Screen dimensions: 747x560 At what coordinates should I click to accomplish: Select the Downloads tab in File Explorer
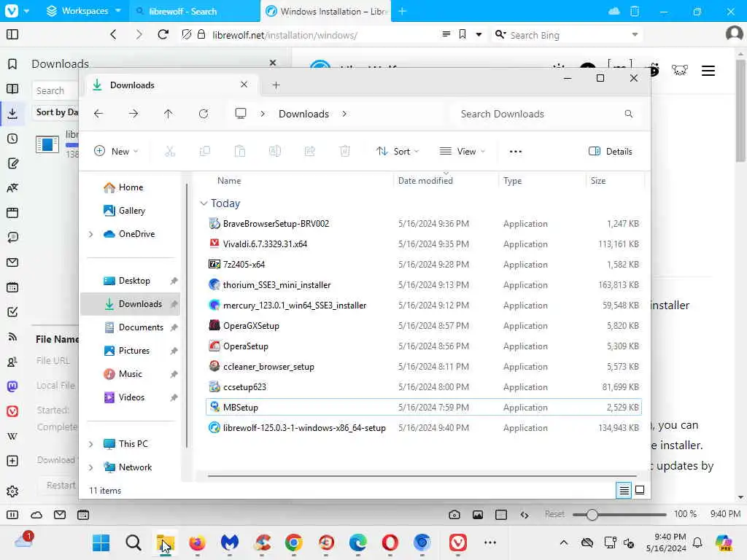pyautogui.click(x=171, y=85)
